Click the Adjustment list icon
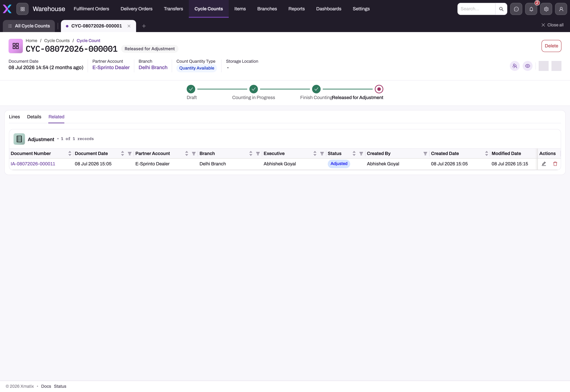 coord(19,139)
